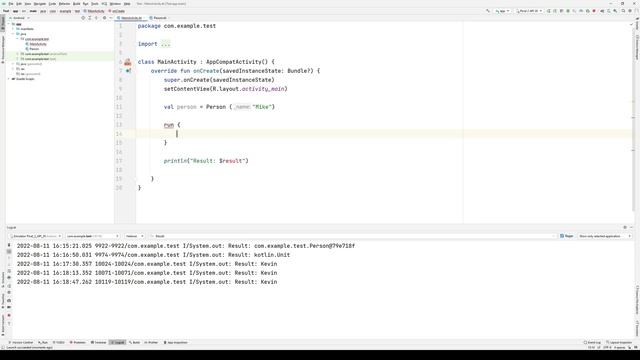Viewport: 640px width, 360px height.
Task: Hide the Project panel with minimize icon
Action: [111, 18]
